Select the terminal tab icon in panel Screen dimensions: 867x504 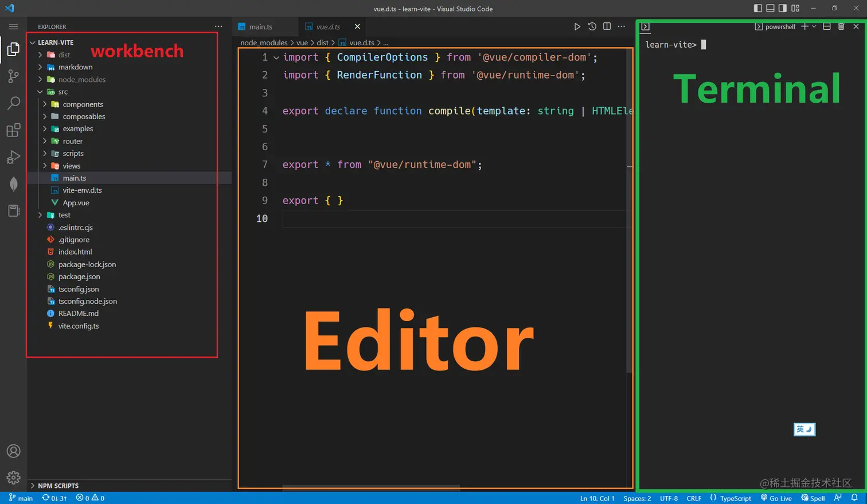click(645, 26)
